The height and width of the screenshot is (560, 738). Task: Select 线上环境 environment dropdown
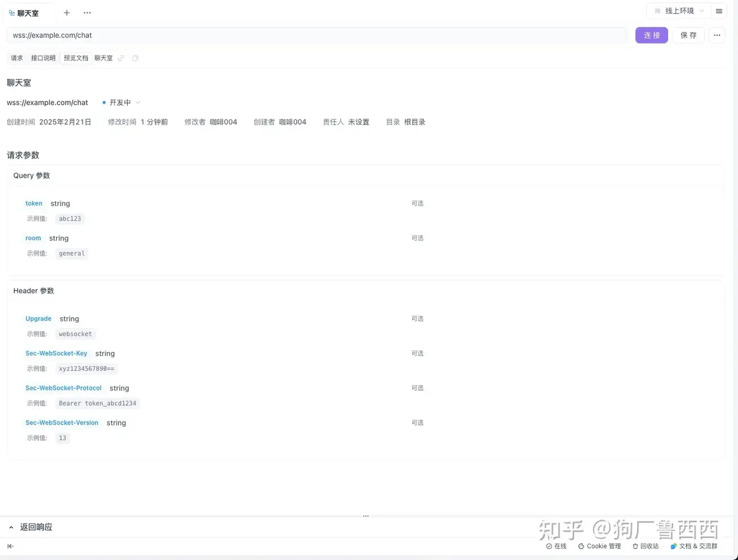[x=678, y=11]
